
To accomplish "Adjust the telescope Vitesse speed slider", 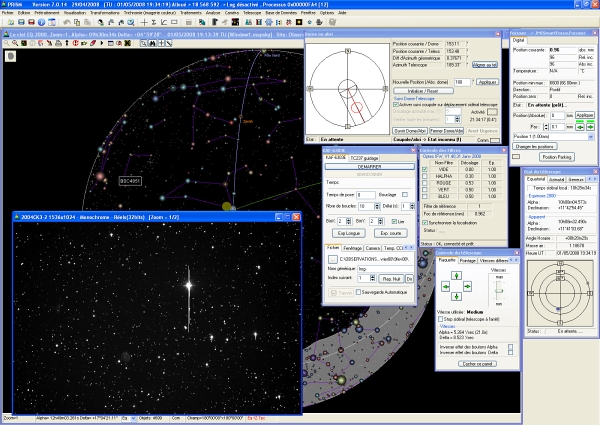I will coord(499,291).
